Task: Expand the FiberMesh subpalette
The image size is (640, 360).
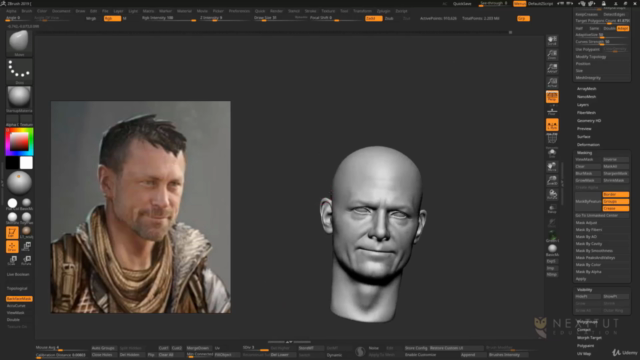Action: click(587, 113)
